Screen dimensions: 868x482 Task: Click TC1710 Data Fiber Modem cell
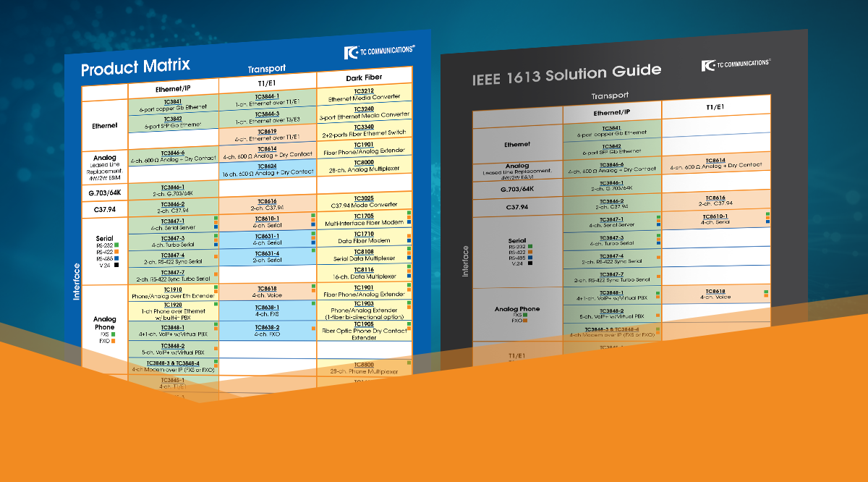tap(364, 237)
